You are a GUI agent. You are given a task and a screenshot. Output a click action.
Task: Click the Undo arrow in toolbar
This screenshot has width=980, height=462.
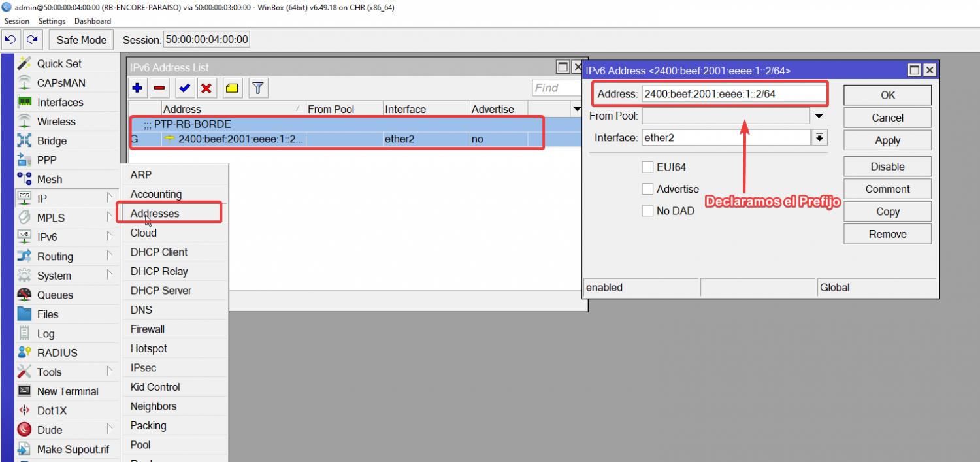coord(10,40)
